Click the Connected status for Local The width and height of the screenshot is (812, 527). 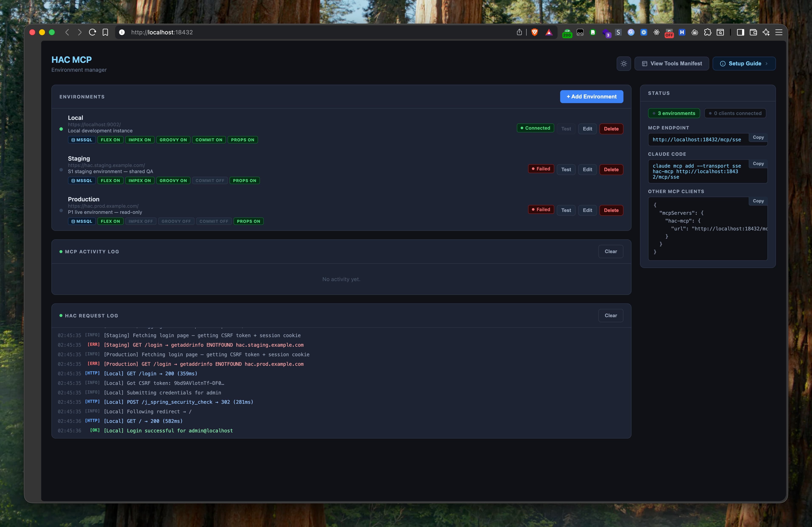[x=535, y=128]
